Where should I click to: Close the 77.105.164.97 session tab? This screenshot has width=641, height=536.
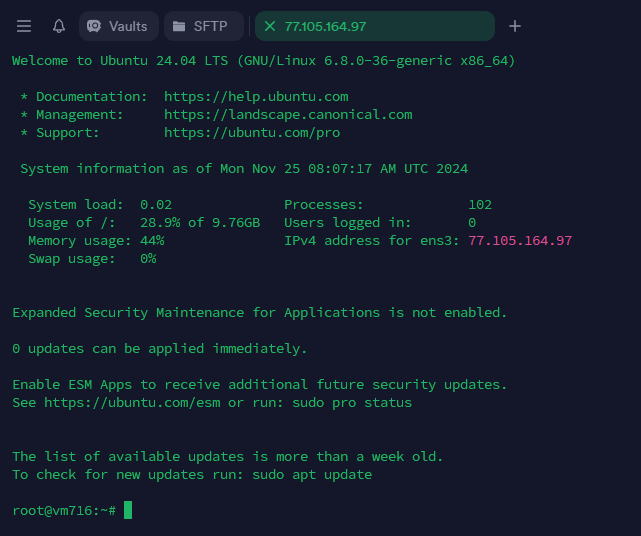pyautogui.click(x=269, y=26)
